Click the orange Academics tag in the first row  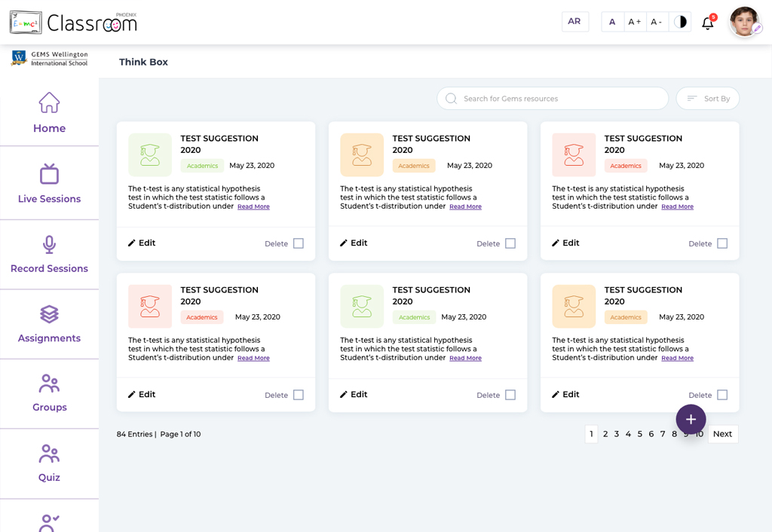[414, 166]
